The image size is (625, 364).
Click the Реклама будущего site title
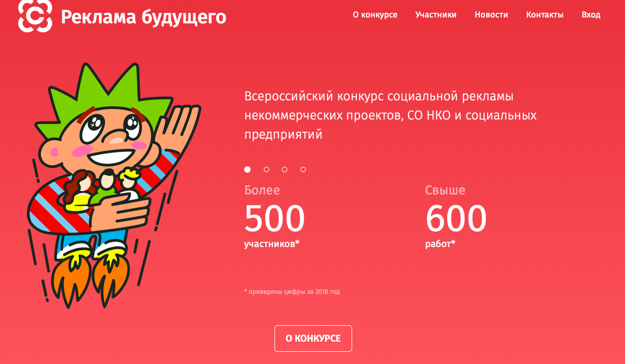144,16
